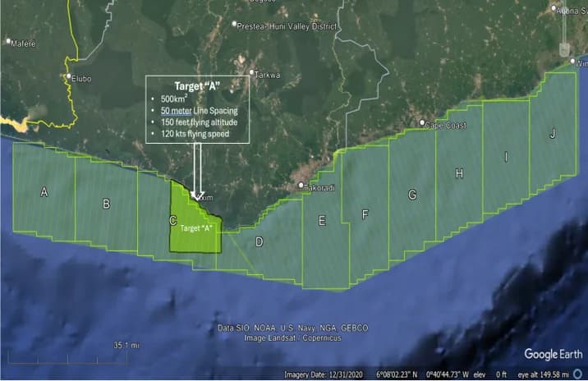This screenshot has width=588, height=381.
Task: Click the Maféré place marker dot
Action: (8, 41)
